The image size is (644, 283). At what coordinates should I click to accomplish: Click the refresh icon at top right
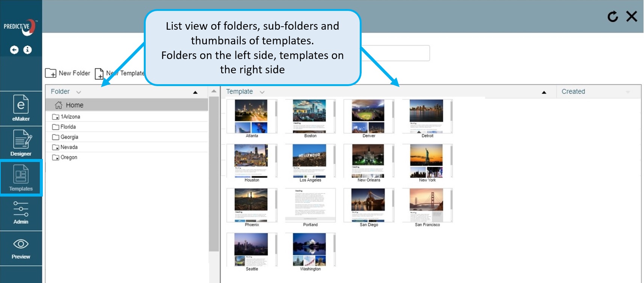click(x=612, y=17)
